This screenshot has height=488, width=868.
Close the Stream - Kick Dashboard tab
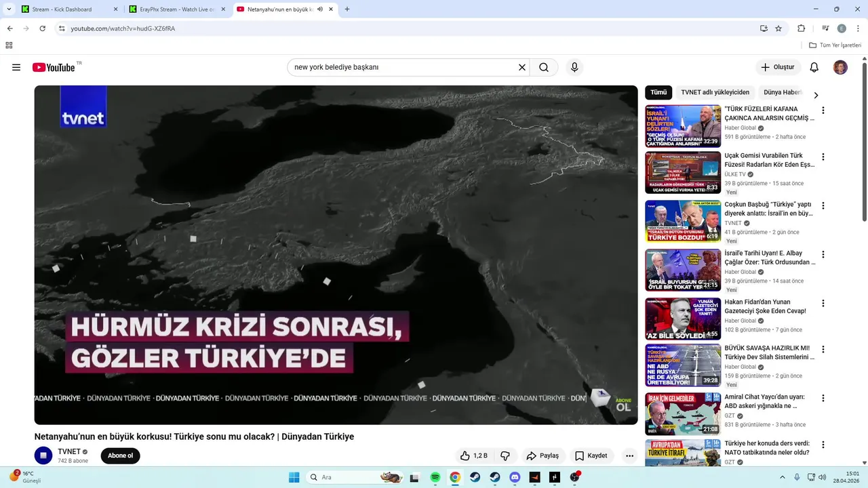tap(115, 9)
